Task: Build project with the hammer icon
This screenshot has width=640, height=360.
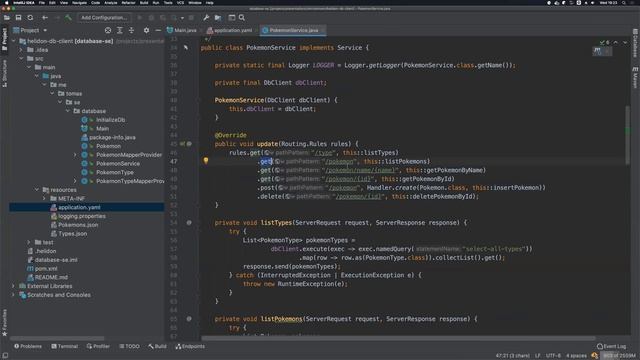Action: (68, 18)
